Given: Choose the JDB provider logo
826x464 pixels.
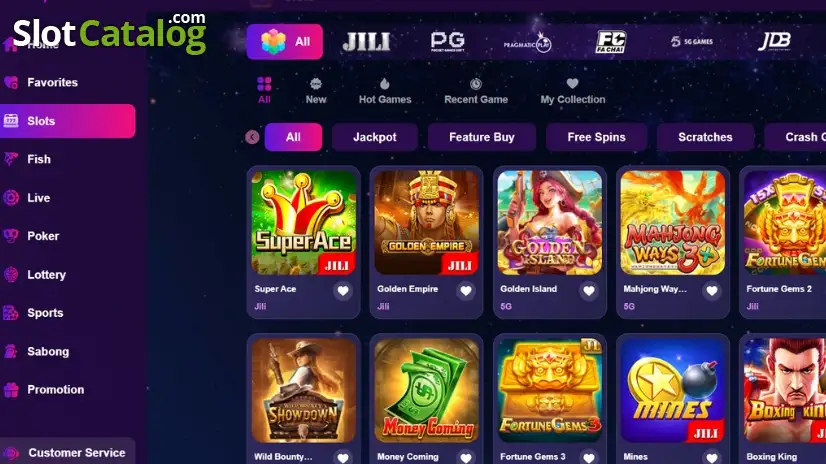Looking at the screenshot, I should pos(774,41).
